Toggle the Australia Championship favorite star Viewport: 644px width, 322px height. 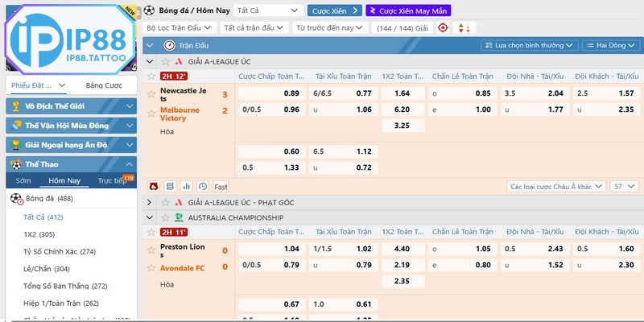(x=165, y=217)
